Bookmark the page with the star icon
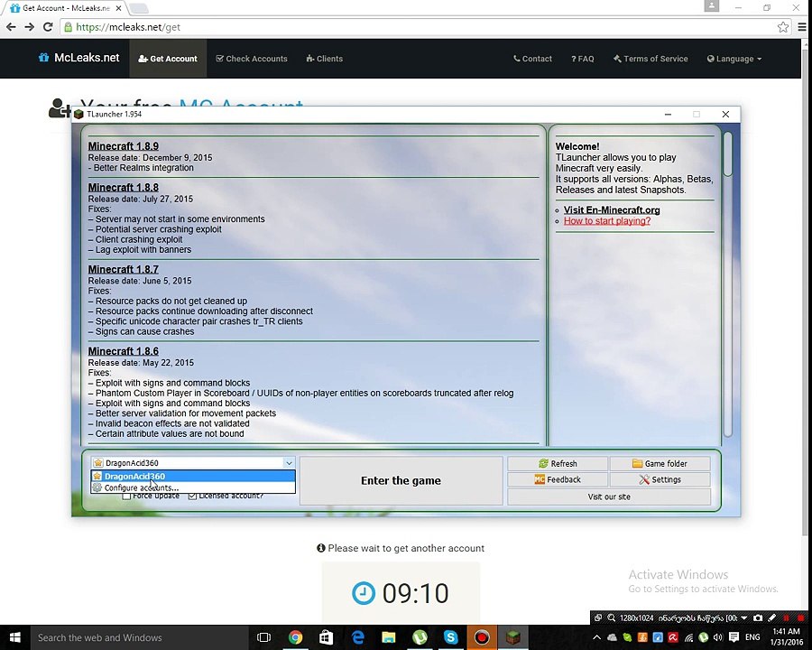Screen dimensions: 812x650 pos(782,27)
